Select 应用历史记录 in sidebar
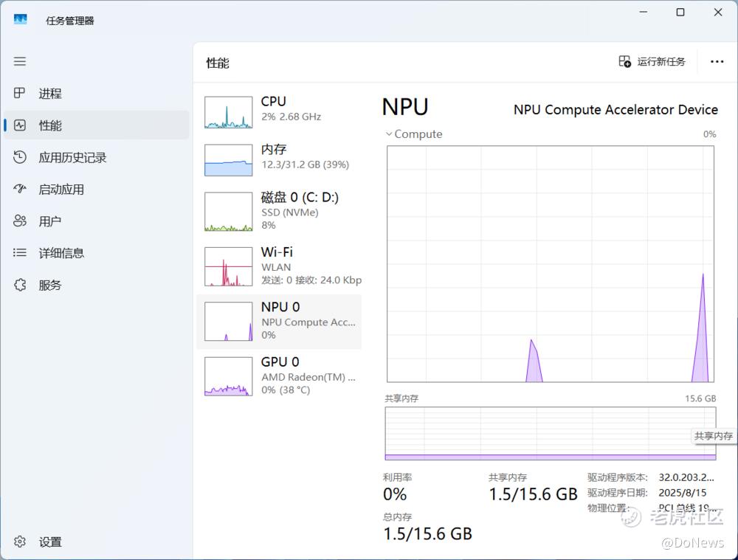 pyautogui.click(x=96, y=157)
